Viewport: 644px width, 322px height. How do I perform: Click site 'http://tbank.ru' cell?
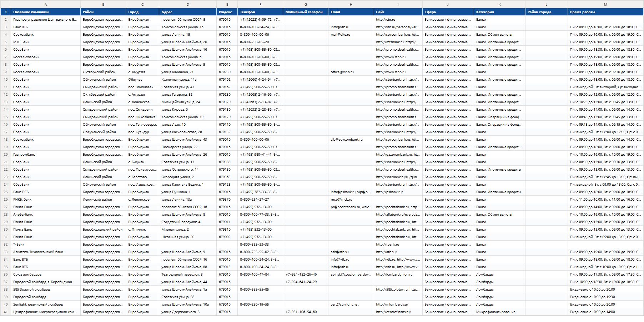pyautogui.click(x=398, y=245)
